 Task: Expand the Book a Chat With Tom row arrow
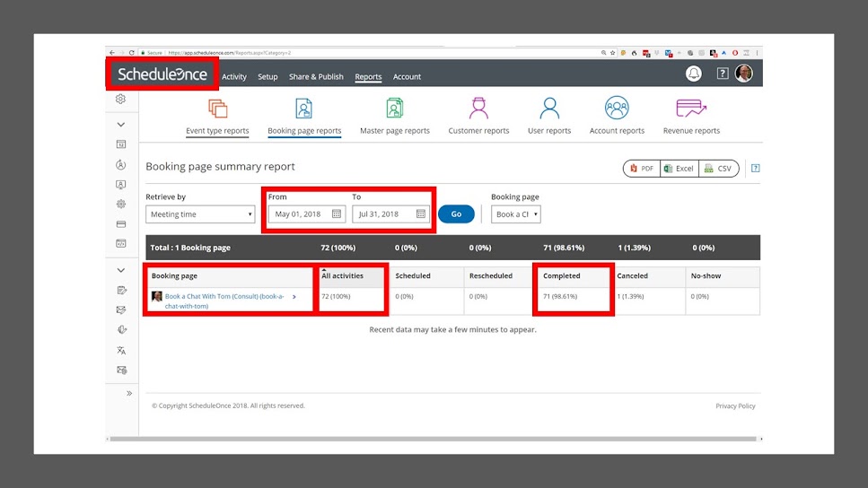pos(294,297)
